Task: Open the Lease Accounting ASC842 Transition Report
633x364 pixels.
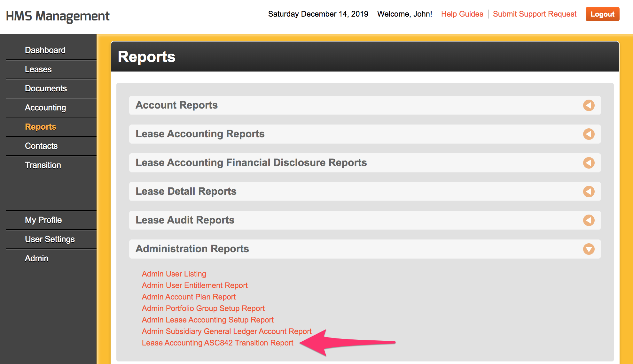Action: click(x=218, y=343)
